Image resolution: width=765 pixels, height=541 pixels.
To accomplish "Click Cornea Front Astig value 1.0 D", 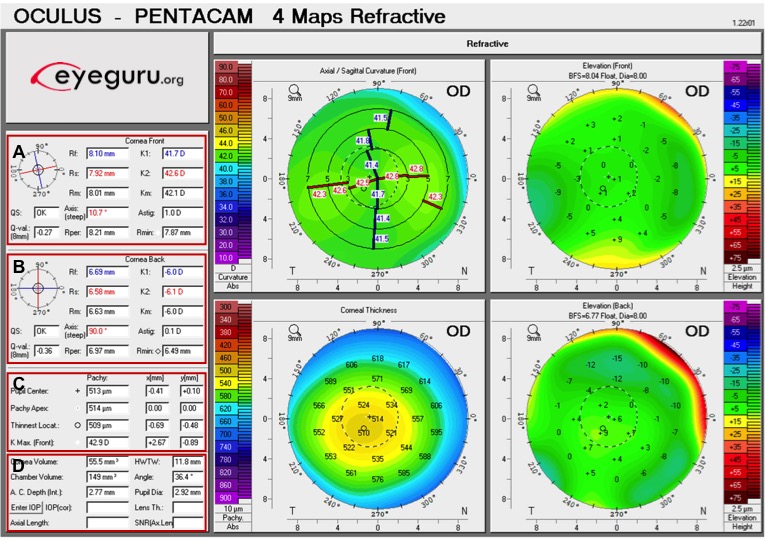I will pos(182,213).
